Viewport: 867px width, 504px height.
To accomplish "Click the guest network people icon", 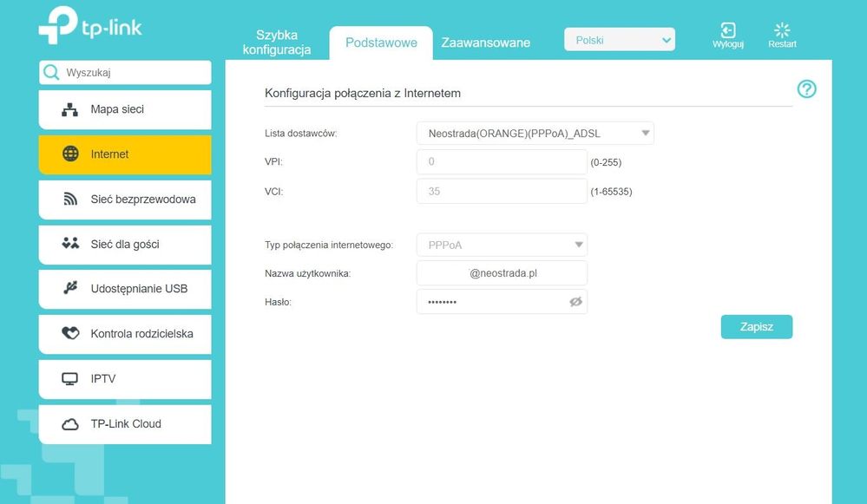I will click(70, 243).
